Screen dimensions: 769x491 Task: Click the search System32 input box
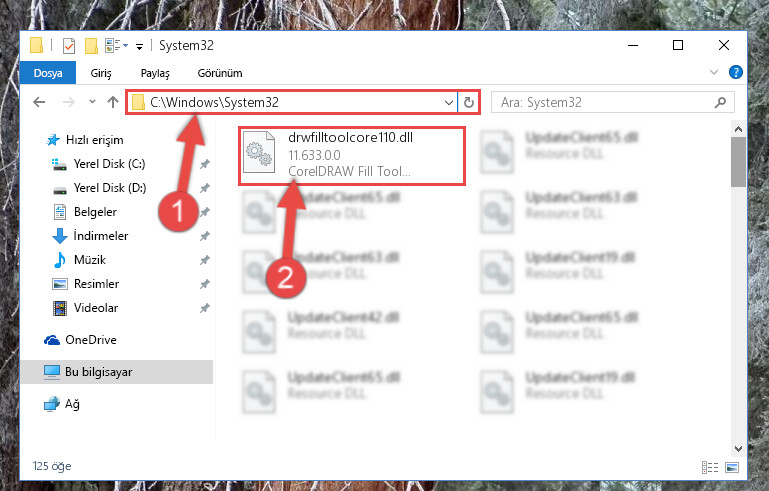click(607, 103)
